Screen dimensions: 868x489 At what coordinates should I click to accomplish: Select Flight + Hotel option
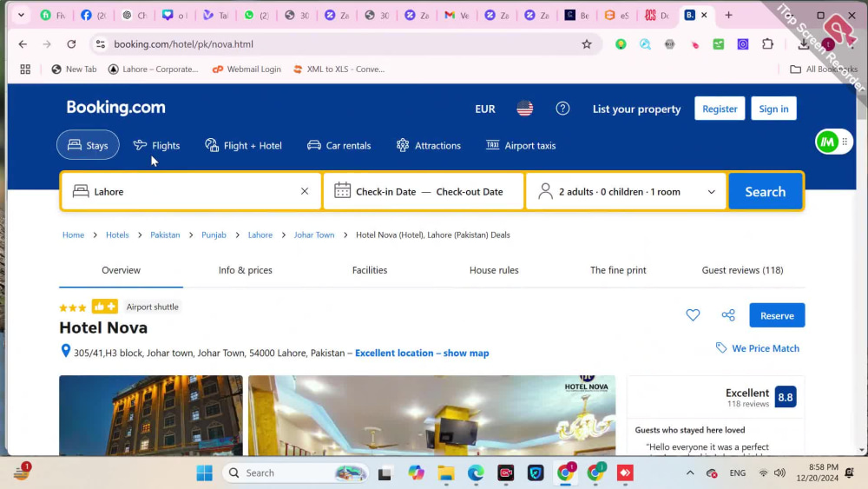pyautogui.click(x=244, y=145)
